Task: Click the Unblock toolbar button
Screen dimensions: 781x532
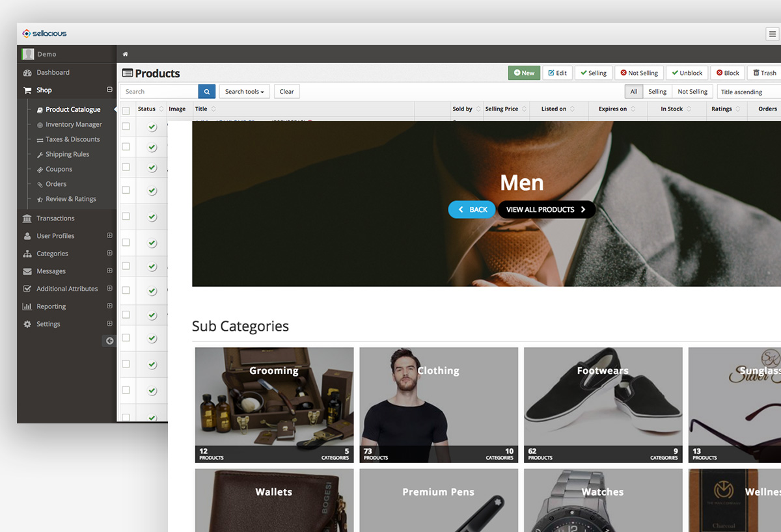Action: point(687,73)
